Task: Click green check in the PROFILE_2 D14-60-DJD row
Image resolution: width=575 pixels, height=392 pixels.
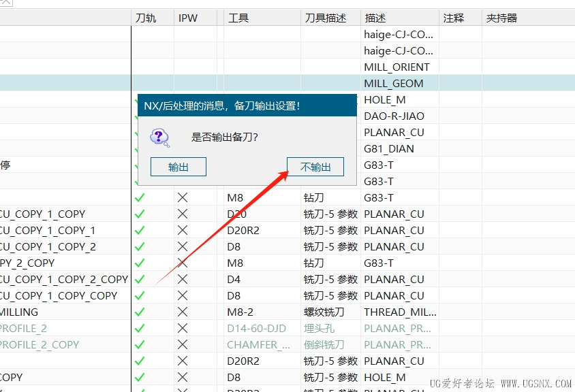Action: click(140, 328)
